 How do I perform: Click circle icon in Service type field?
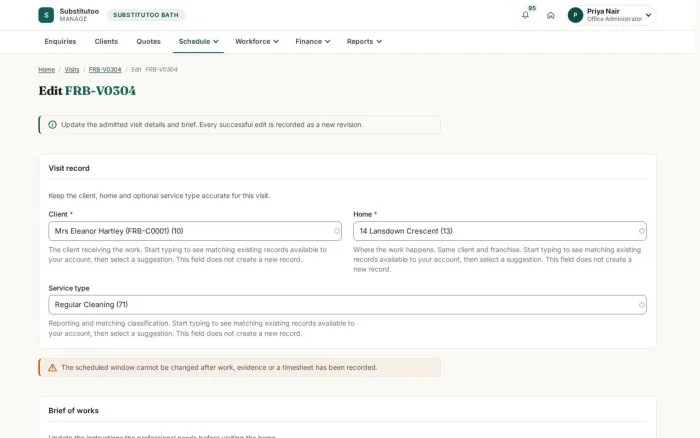(x=642, y=305)
